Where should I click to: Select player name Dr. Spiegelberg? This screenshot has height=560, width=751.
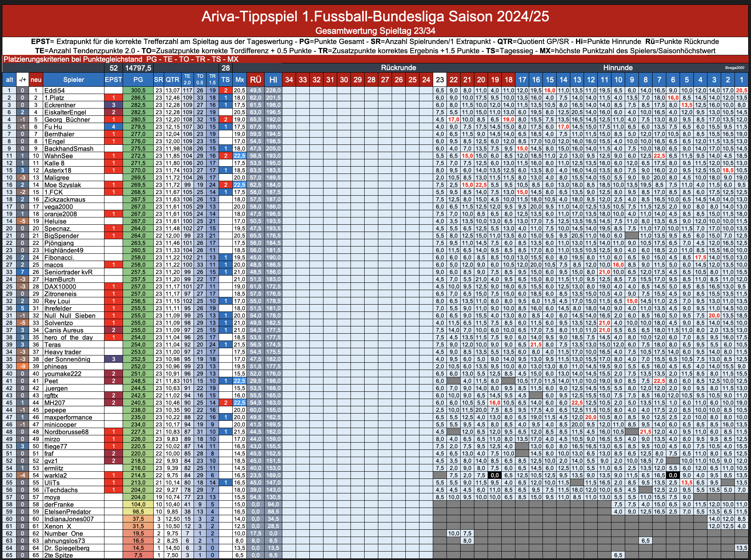pos(67,548)
